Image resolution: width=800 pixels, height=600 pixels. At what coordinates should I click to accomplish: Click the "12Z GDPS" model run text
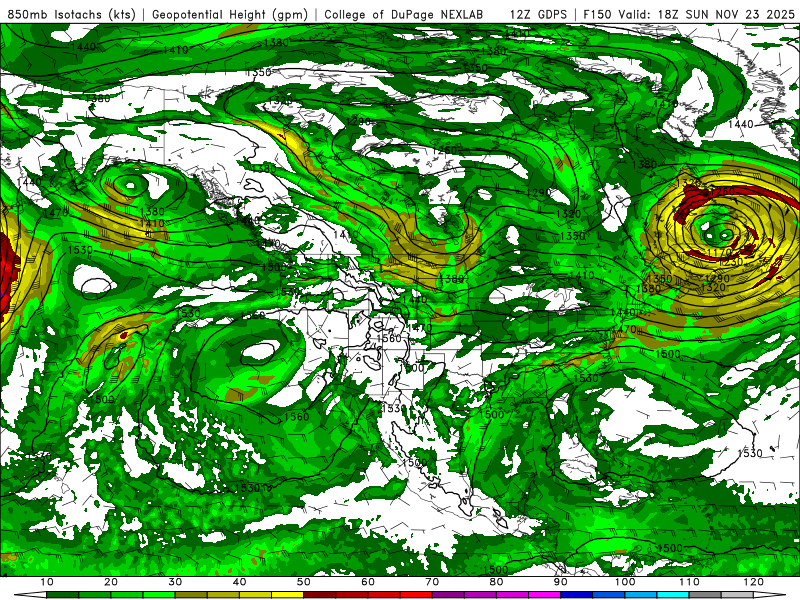(538, 15)
